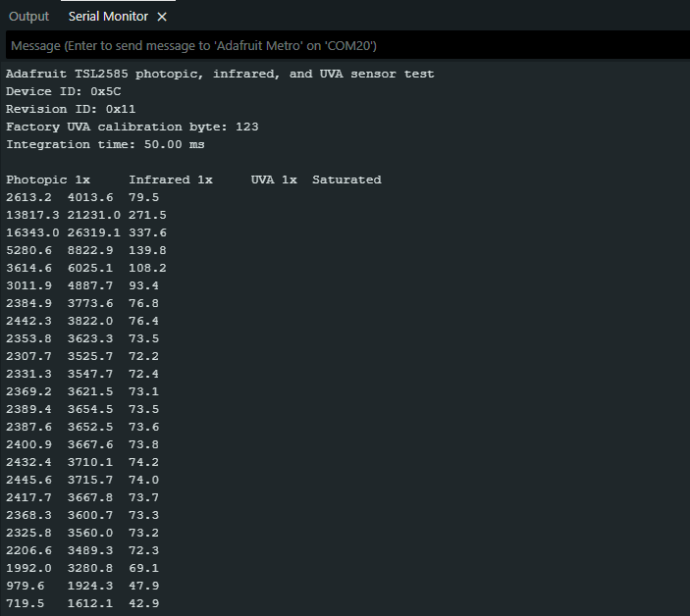690x616 pixels.
Task: Click infrared value 1924.3
Action: (90, 586)
